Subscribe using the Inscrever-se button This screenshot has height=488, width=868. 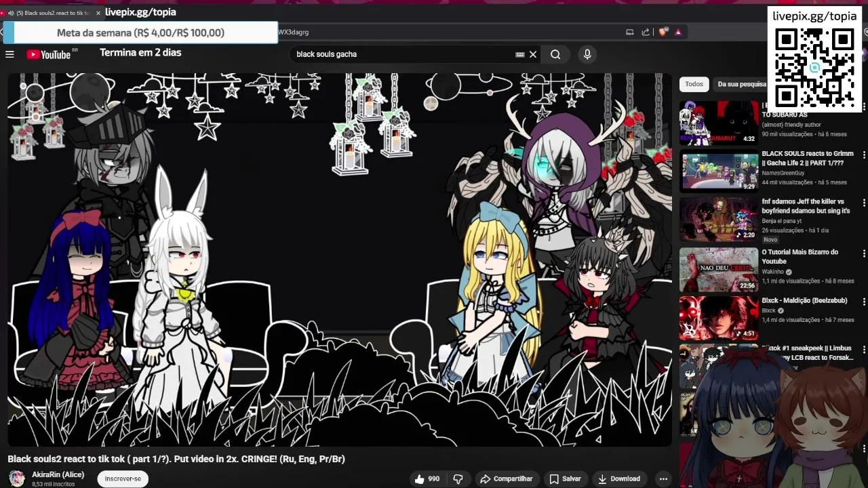point(123,479)
